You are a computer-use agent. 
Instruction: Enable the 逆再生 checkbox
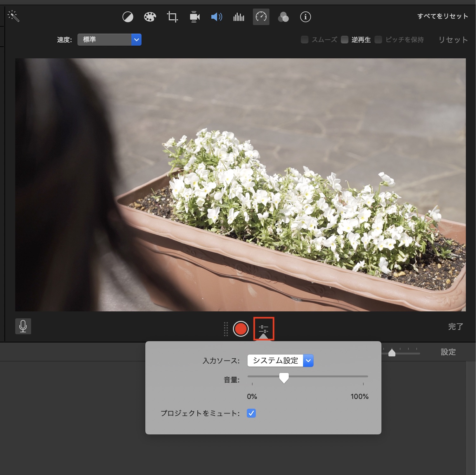(345, 40)
